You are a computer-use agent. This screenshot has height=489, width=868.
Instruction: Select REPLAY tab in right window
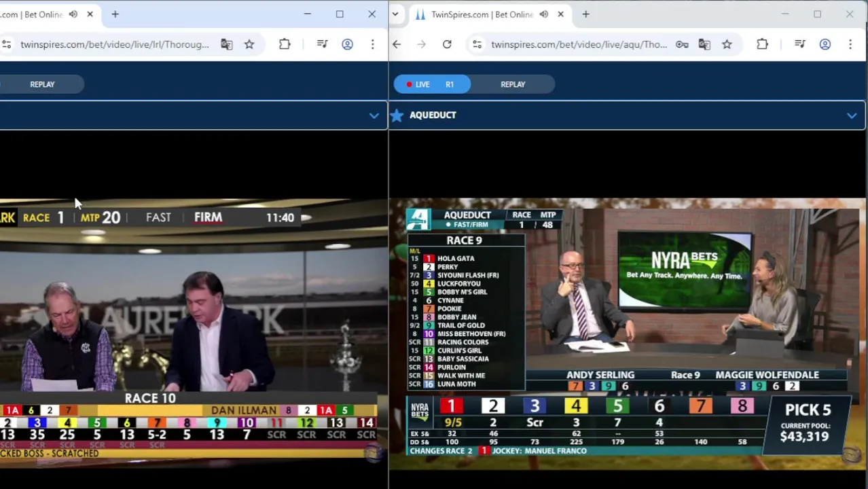513,84
